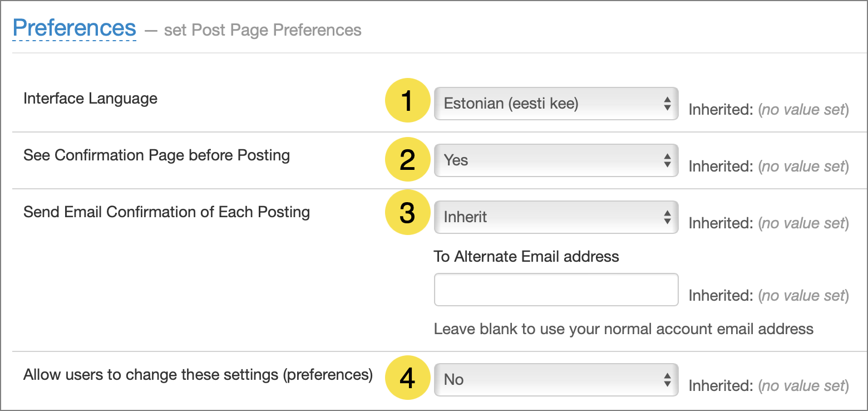Click Inherited value text beside Interface Language
868x411 pixels.
(768, 110)
